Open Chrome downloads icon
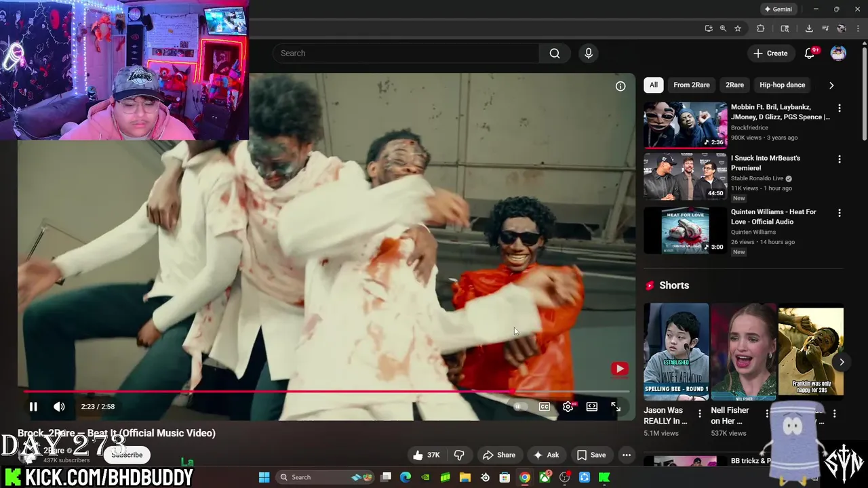The image size is (868, 488). tap(809, 28)
